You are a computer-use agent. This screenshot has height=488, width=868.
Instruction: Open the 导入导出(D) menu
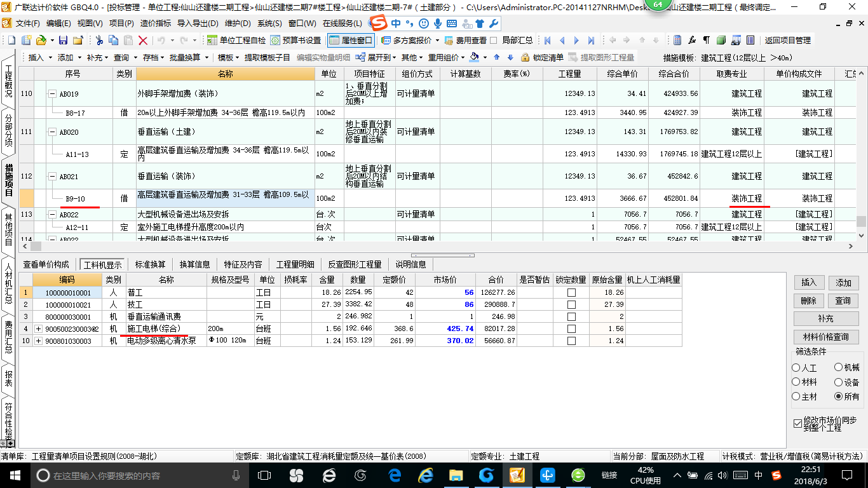[x=198, y=24]
